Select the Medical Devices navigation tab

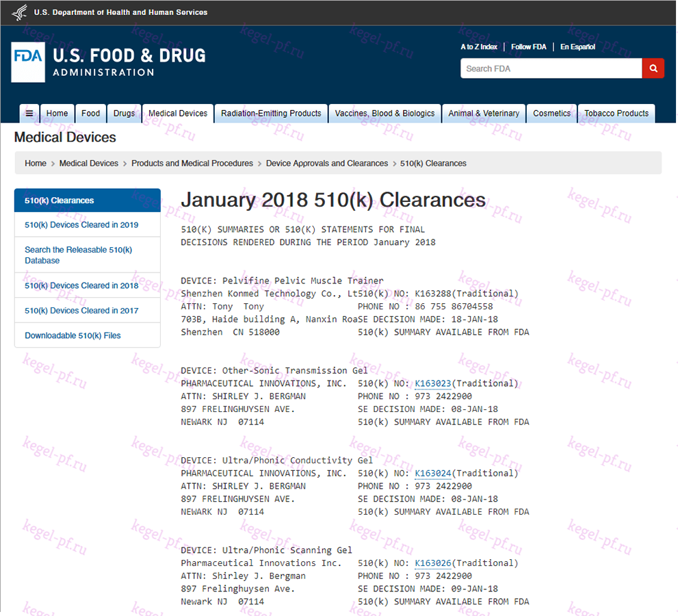click(178, 114)
